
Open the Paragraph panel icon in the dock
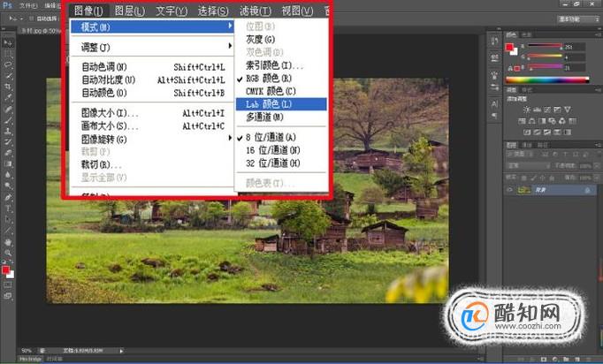coord(495,116)
